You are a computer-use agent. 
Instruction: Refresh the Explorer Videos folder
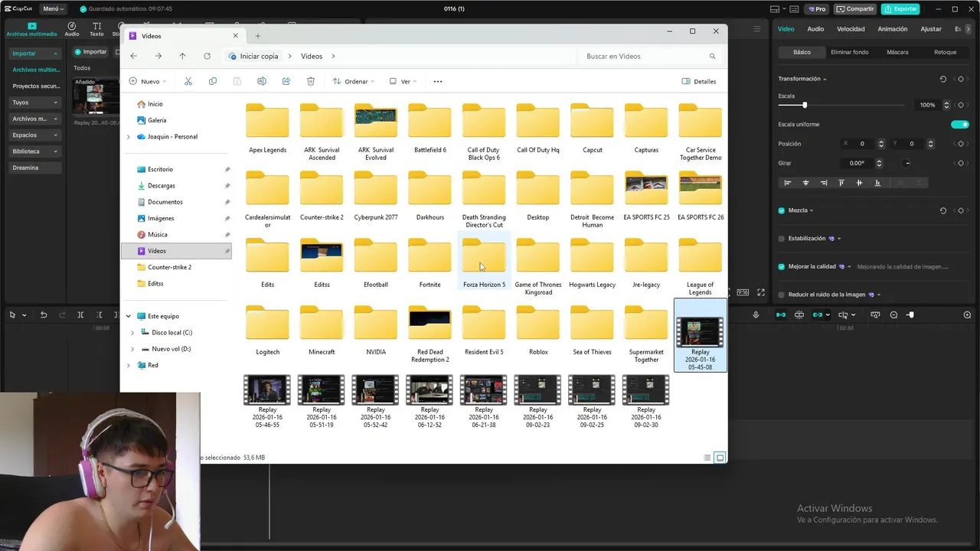207,56
